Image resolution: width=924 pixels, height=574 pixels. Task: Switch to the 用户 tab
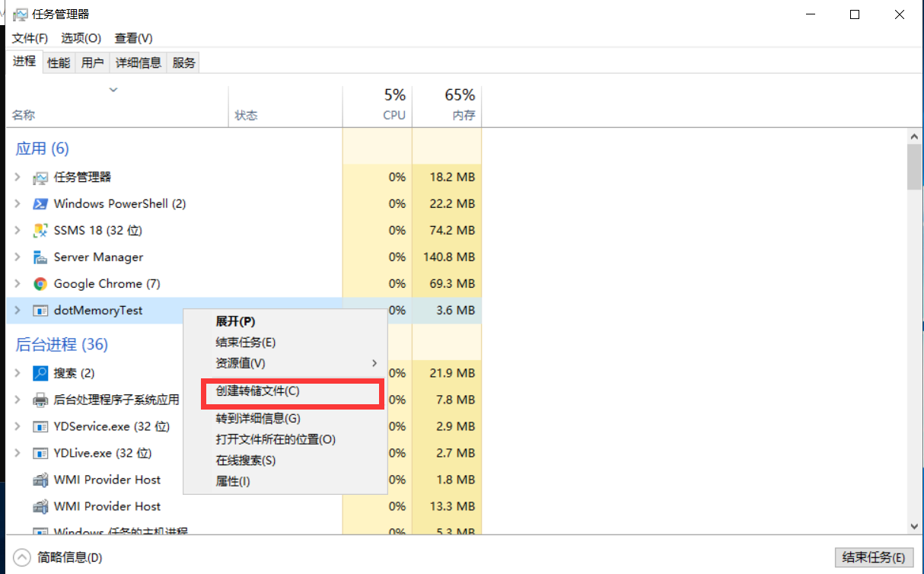tap(92, 63)
